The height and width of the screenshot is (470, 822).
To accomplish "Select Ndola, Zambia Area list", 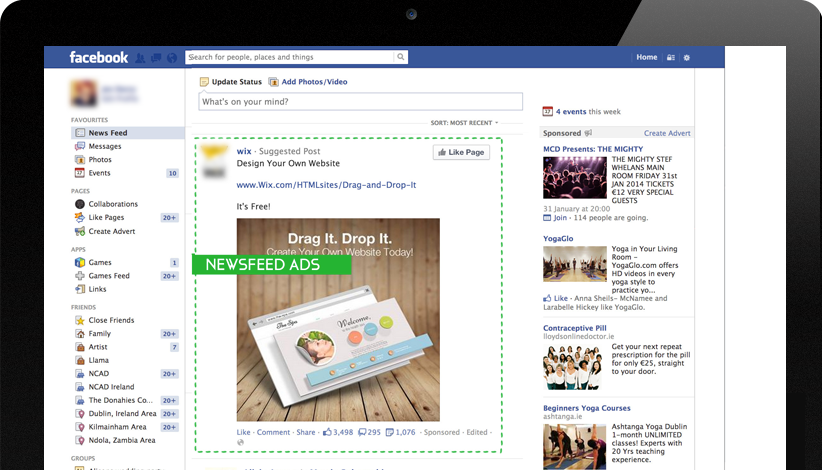I will 122,440.
